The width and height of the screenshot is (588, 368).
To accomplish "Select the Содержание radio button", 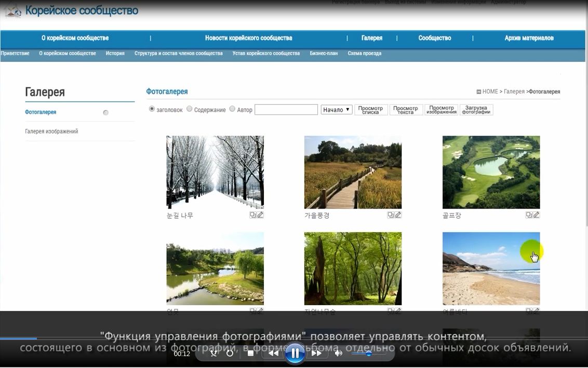I will 190,109.
